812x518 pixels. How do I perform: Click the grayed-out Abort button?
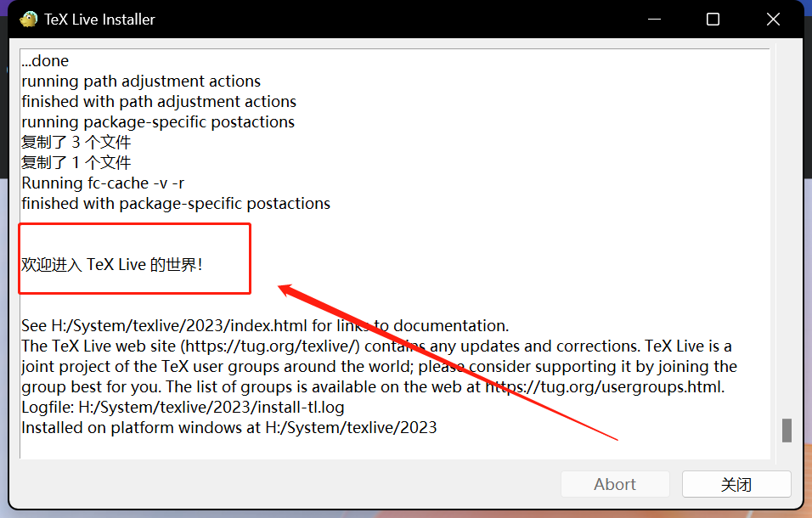[615, 484]
